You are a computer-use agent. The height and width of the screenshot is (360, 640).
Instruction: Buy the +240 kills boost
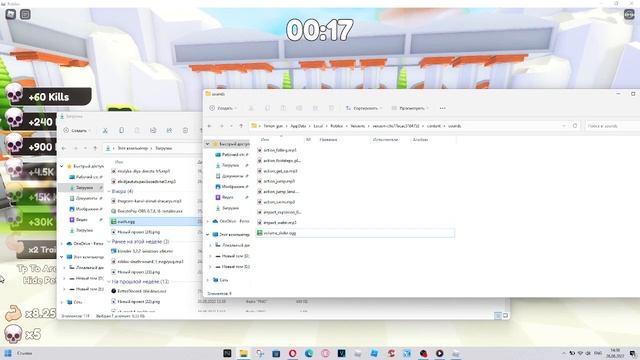coord(31,121)
